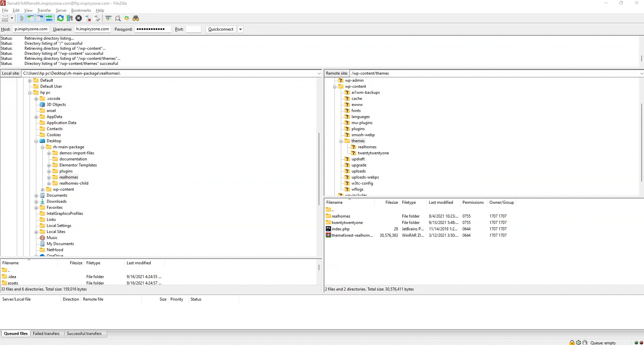Toggle the message log display
644x345 pixels.
[22, 18]
